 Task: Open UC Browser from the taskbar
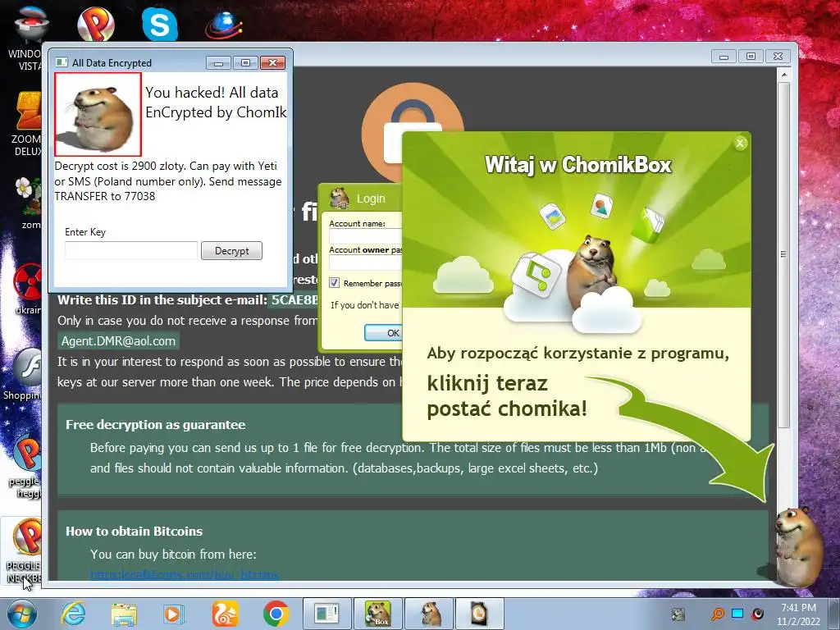point(225,614)
